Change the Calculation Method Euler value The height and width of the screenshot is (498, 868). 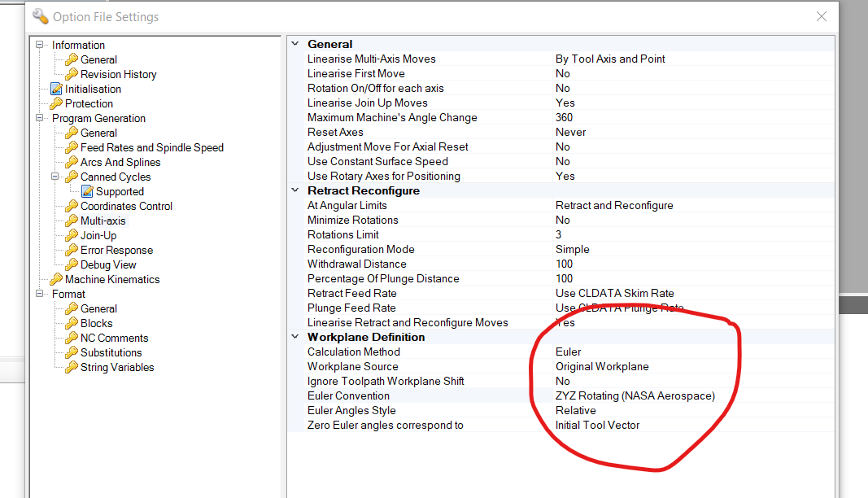pos(635,352)
